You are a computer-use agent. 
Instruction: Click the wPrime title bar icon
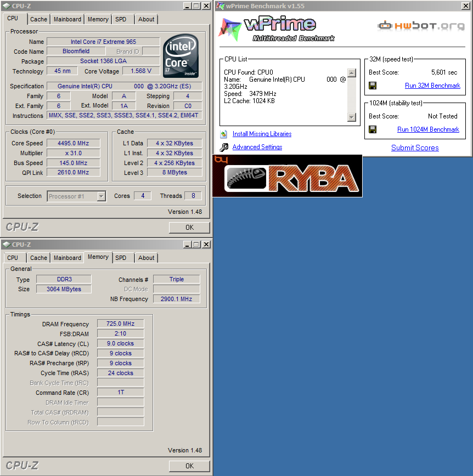tap(220, 6)
